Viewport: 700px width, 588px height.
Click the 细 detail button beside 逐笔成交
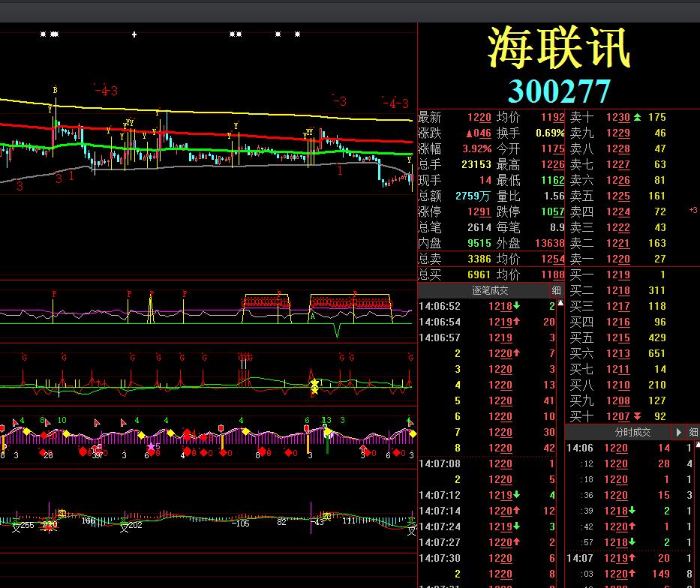[x=556, y=291]
